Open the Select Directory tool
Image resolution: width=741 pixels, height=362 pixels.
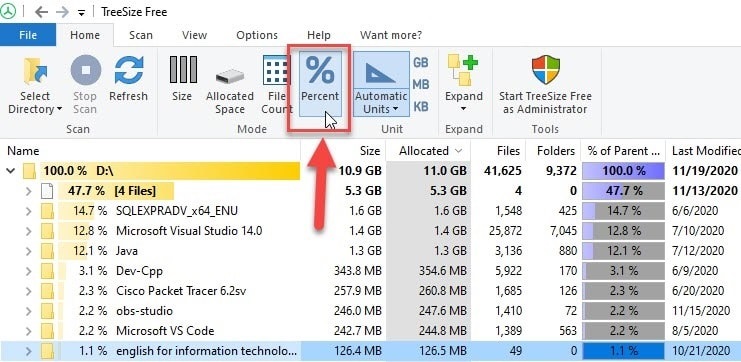[x=35, y=85]
